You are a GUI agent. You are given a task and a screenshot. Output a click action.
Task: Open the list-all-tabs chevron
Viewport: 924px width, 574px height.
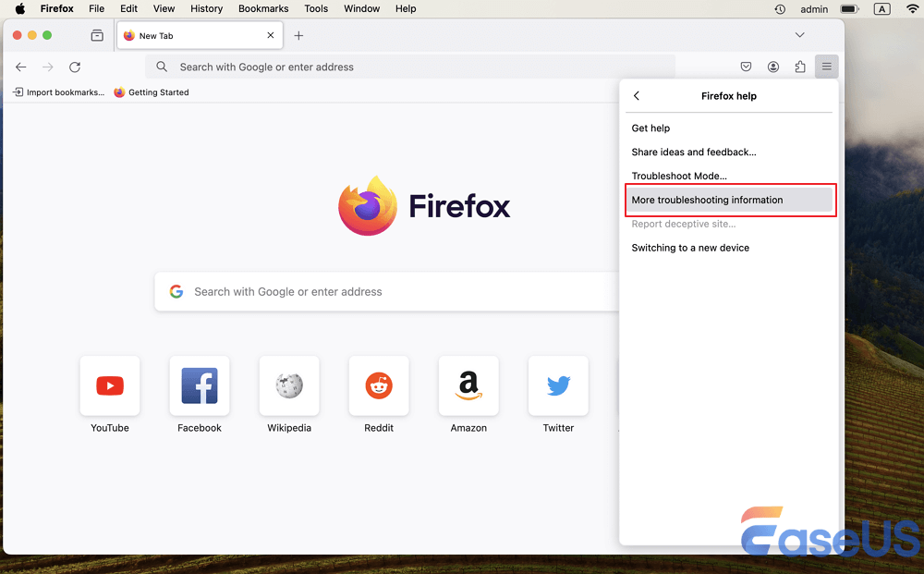pos(800,33)
